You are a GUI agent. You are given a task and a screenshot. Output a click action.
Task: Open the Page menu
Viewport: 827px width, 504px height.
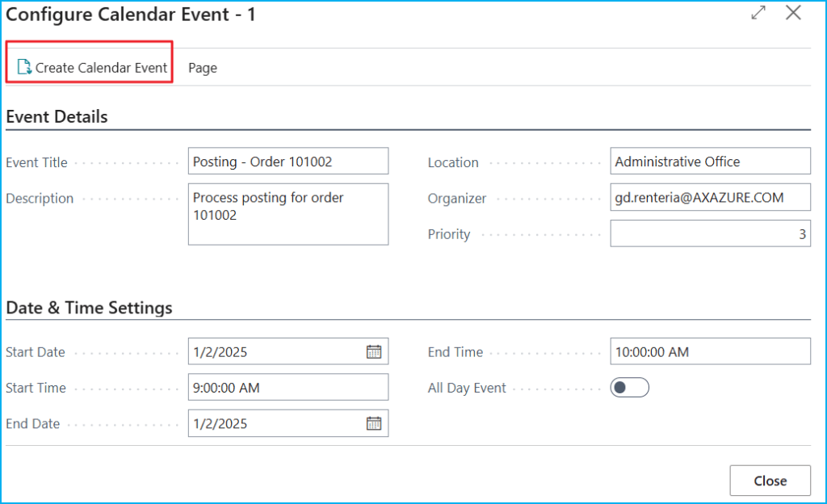pos(203,68)
